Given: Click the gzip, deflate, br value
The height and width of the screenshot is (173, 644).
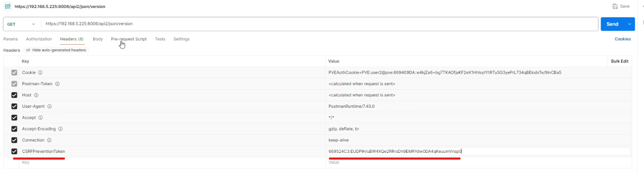Looking at the screenshot, I should coord(344,129).
